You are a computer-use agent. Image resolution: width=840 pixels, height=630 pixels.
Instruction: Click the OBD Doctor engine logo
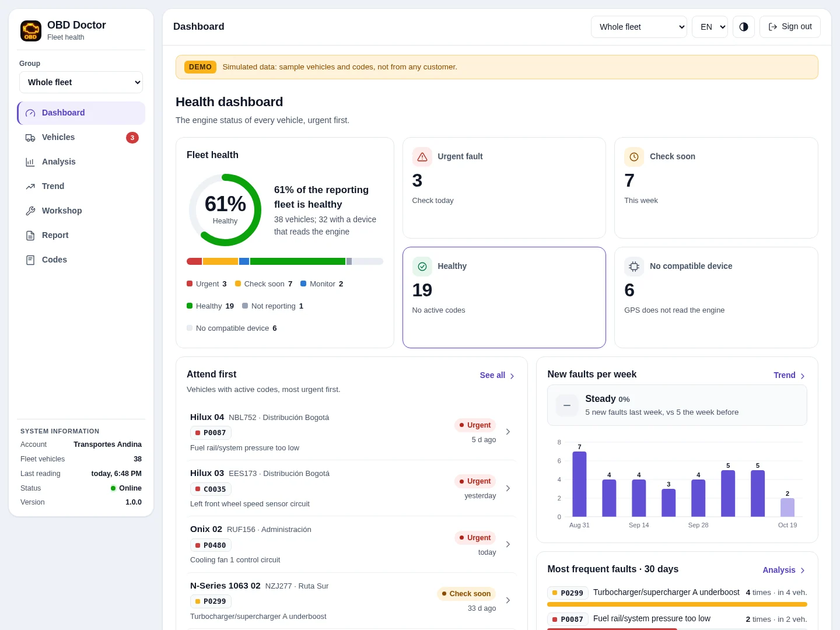click(31, 31)
